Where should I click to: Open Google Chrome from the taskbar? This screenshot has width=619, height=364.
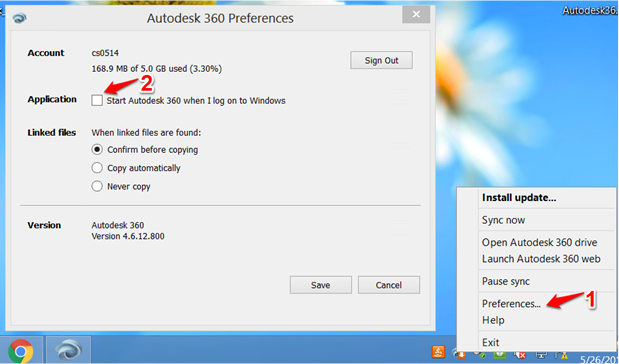coord(21,351)
